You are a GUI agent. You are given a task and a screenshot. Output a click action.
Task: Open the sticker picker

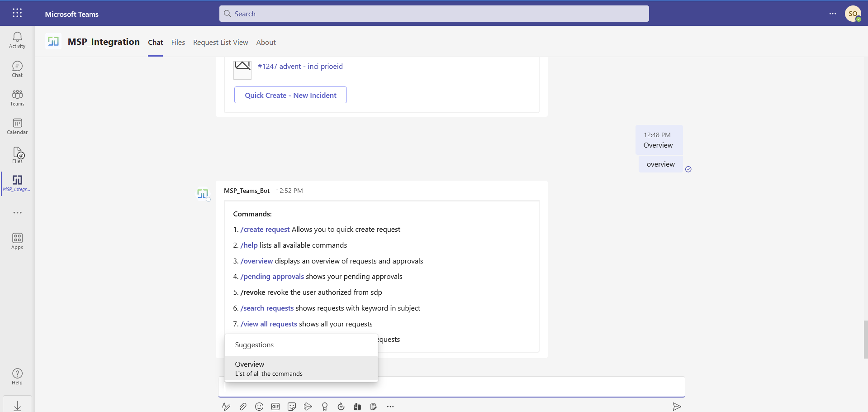[292, 407]
